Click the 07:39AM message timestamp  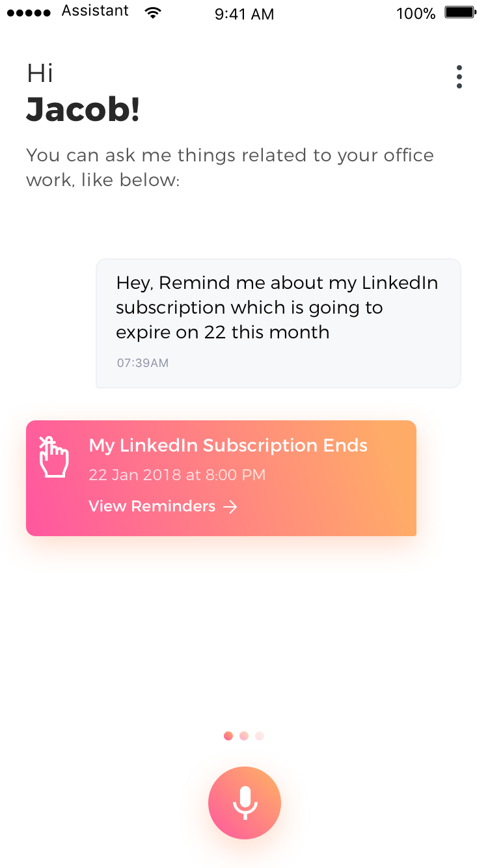[142, 363]
